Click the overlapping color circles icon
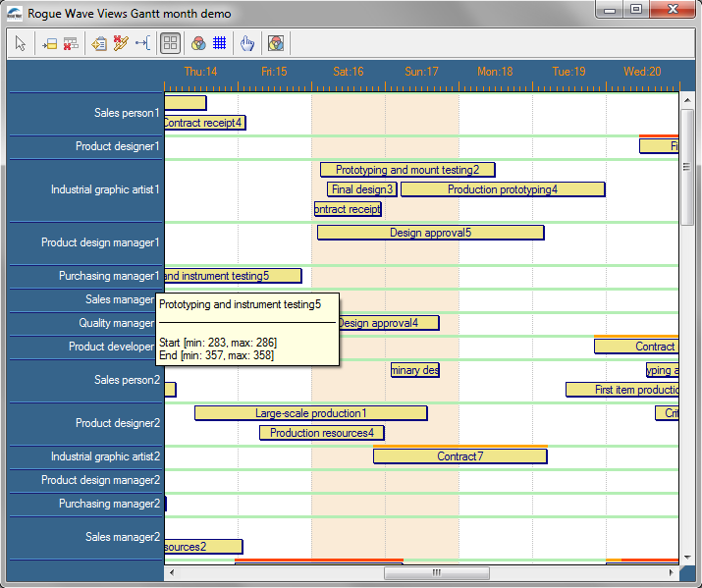 pyautogui.click(x=198, y=43)
